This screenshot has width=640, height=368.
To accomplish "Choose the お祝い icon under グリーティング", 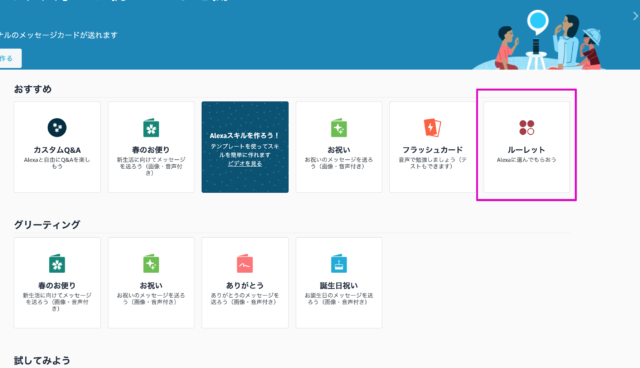I will [x=151, y=263].
